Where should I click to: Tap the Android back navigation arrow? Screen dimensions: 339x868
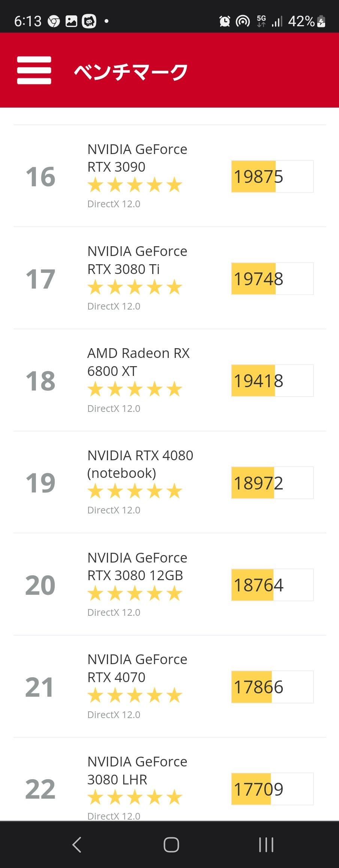point(76,845)
